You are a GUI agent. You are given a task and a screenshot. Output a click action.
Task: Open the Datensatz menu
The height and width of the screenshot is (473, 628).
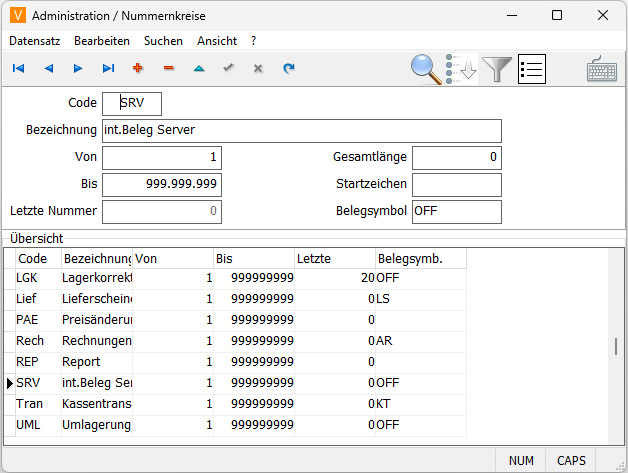pos(34,41)
